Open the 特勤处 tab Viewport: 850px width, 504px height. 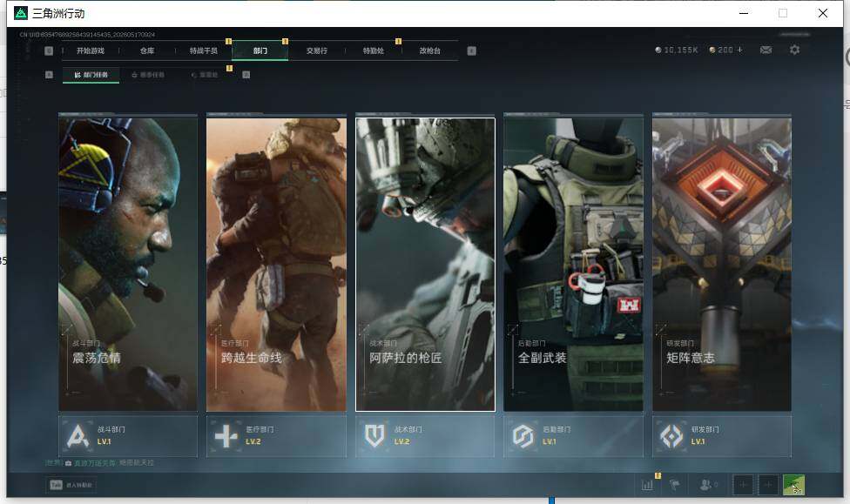click(x=373, y=50)
